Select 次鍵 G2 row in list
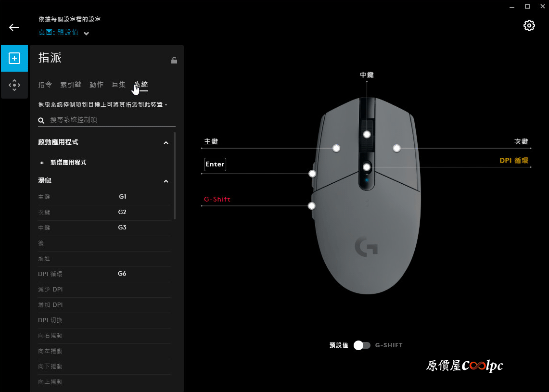This screenshot has height=392, width=549. pos(104,213)
